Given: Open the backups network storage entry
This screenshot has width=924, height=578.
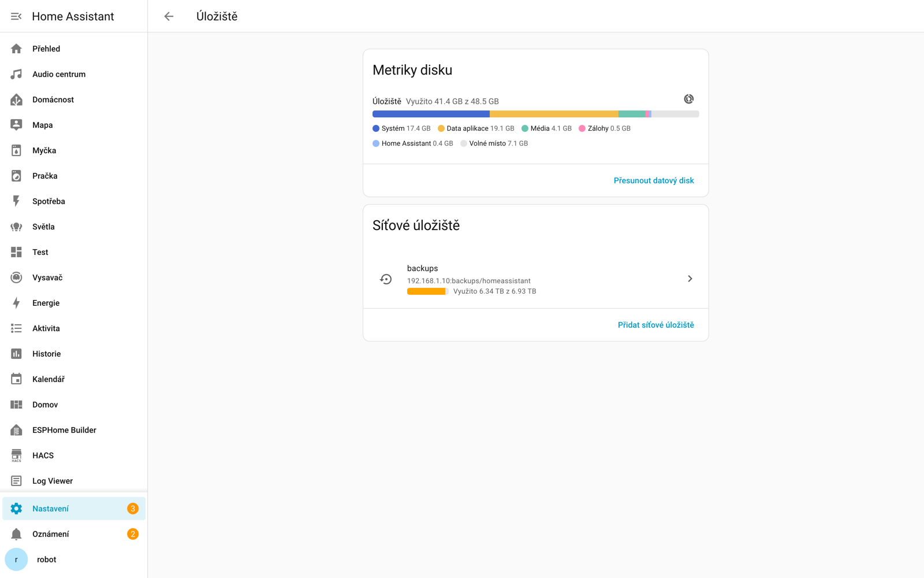Looking at the screenshot, I should (x=536, y=279).
